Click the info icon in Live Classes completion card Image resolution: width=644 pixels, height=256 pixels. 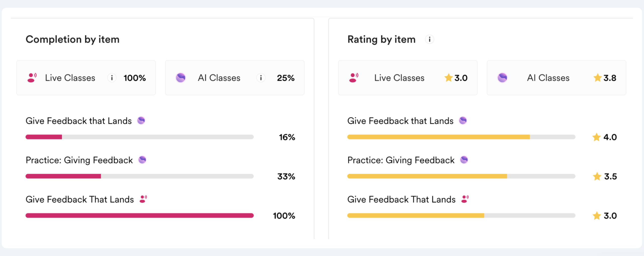tap(112, 78)
